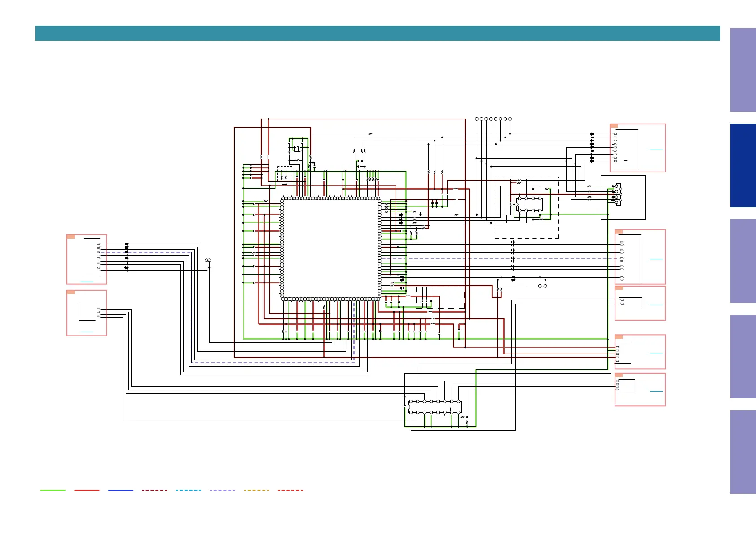The width and height of the screenshot is (756, 535).
Task: Click the cyan dashed legend line
Action: tap(189, 490)
